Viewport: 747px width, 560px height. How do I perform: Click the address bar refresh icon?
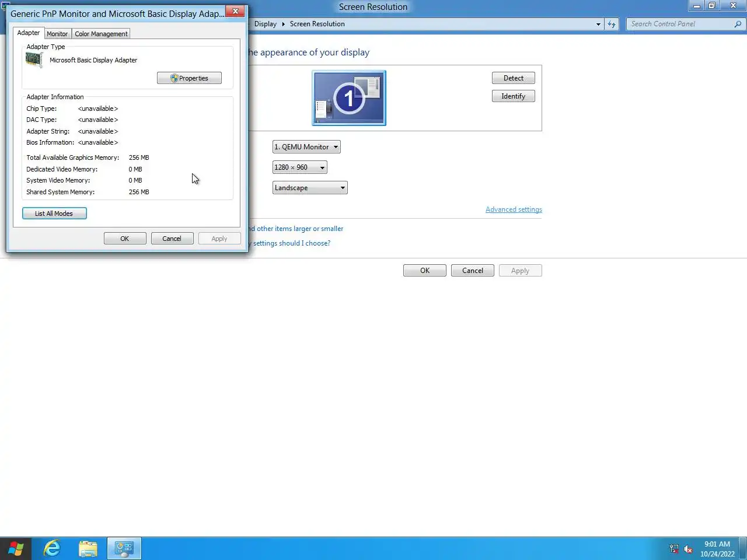[612, 24]
